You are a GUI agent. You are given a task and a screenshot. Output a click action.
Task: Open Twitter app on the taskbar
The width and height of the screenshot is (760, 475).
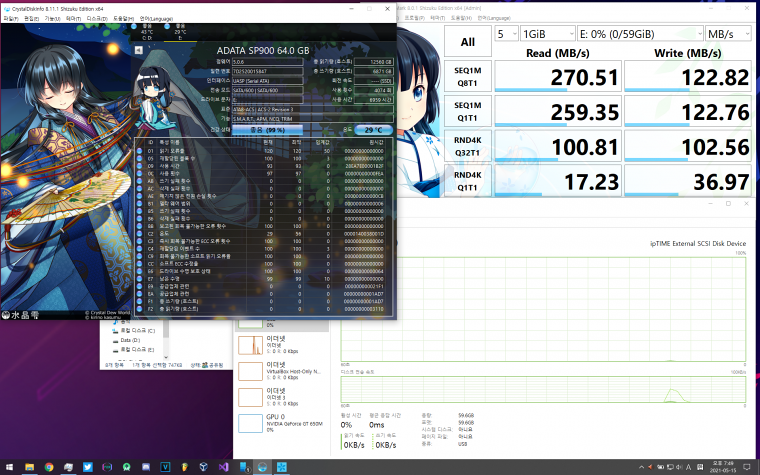[88, 467]
